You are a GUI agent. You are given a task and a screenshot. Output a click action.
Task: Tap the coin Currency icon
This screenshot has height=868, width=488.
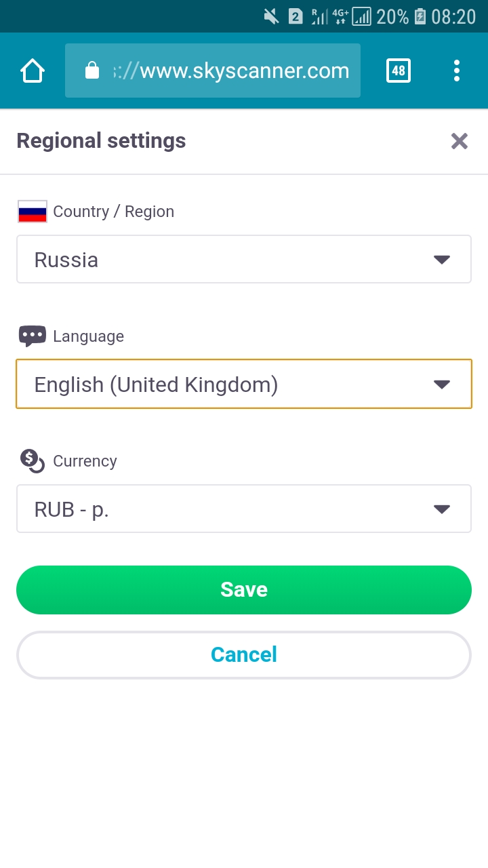(x=33, y=461)
